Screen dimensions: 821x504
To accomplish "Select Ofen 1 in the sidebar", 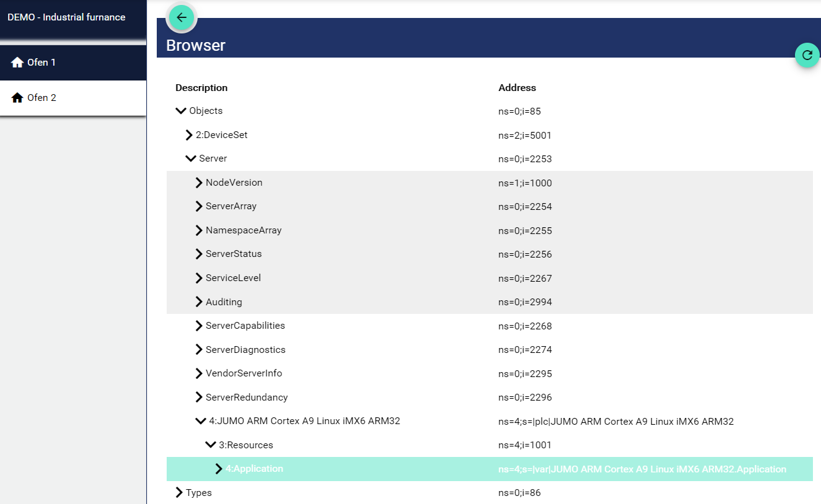I will (42, 63).
